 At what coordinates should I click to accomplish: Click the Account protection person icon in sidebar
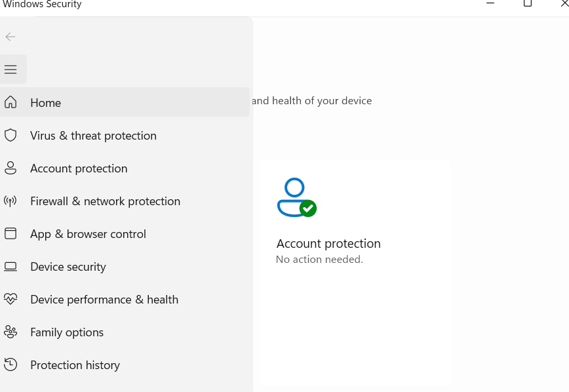pos(10,168)
